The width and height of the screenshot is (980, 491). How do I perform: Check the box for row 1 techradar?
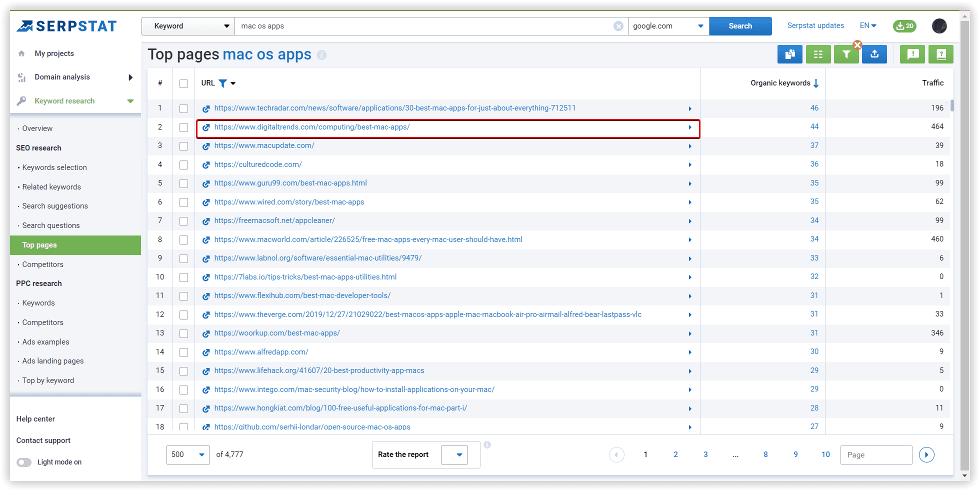click(x=184, y=108)
